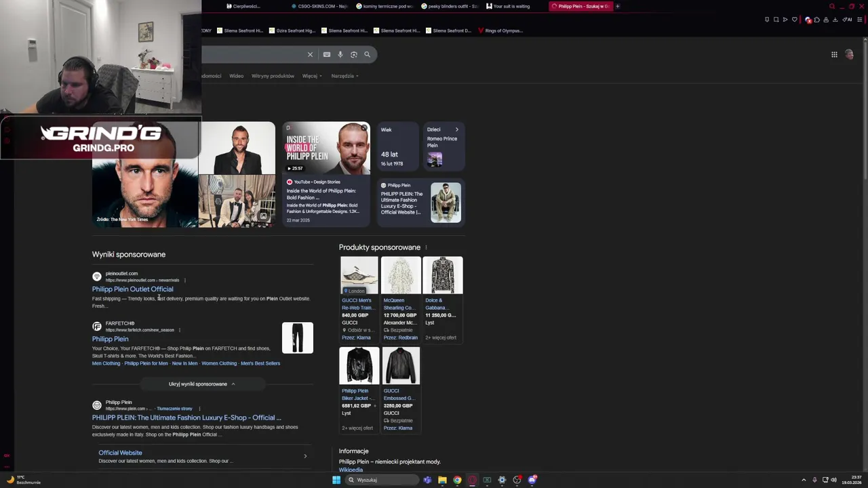Open McQueen Shearling Coat product card
This screenshot has height=488, width=868.
[400, 298]
